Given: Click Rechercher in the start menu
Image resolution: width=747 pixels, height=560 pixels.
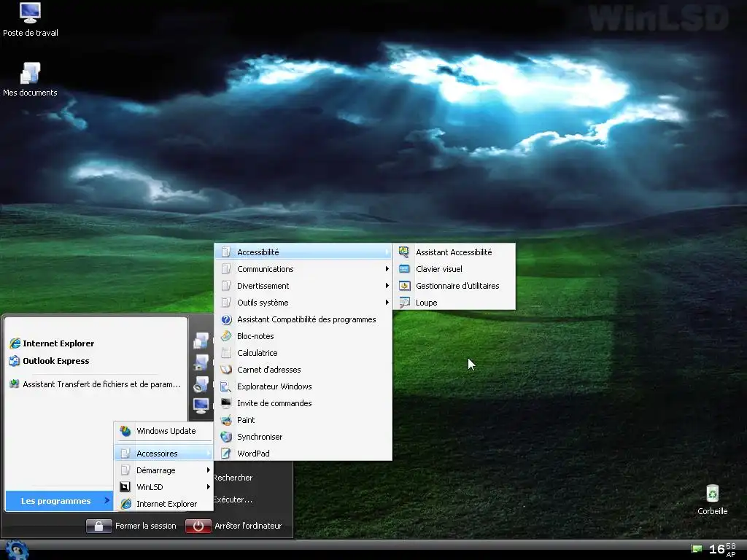Looking at the screenshot, I should (x=233, y=478).
